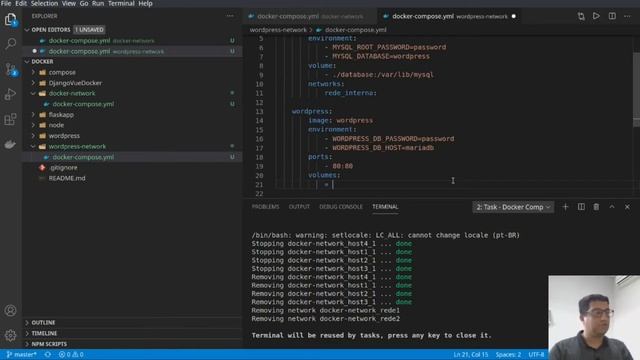Click the master branch status bar item

click(x=21, y=355)
